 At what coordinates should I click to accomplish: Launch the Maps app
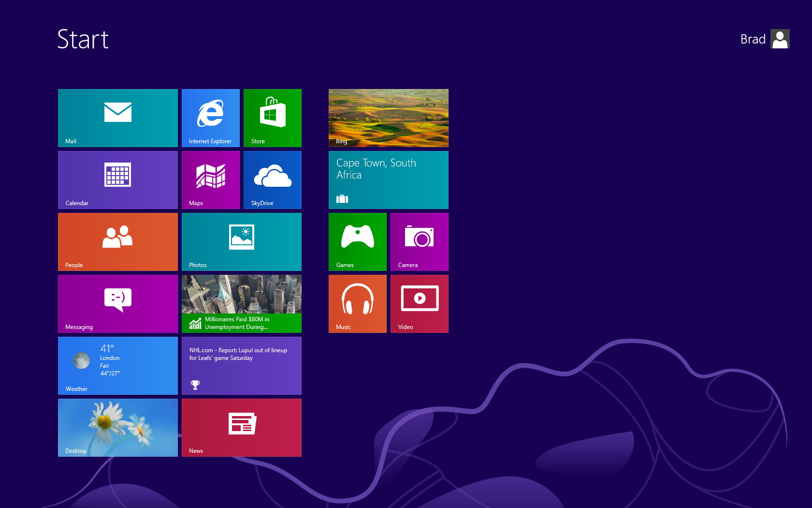210,179
